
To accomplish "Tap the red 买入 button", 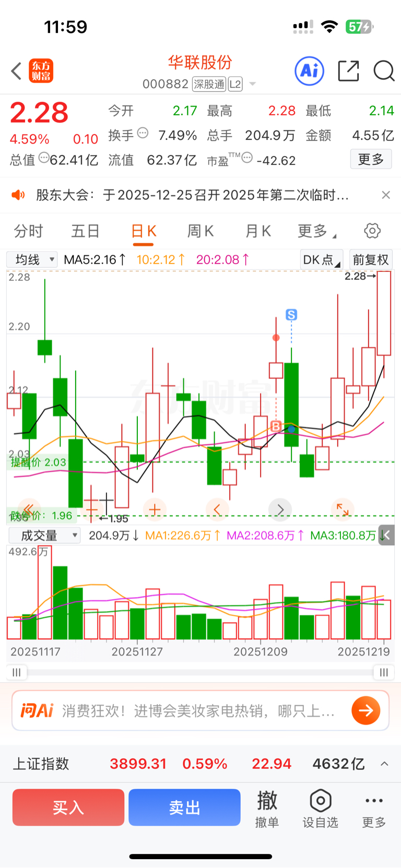I will pos(68,807).
